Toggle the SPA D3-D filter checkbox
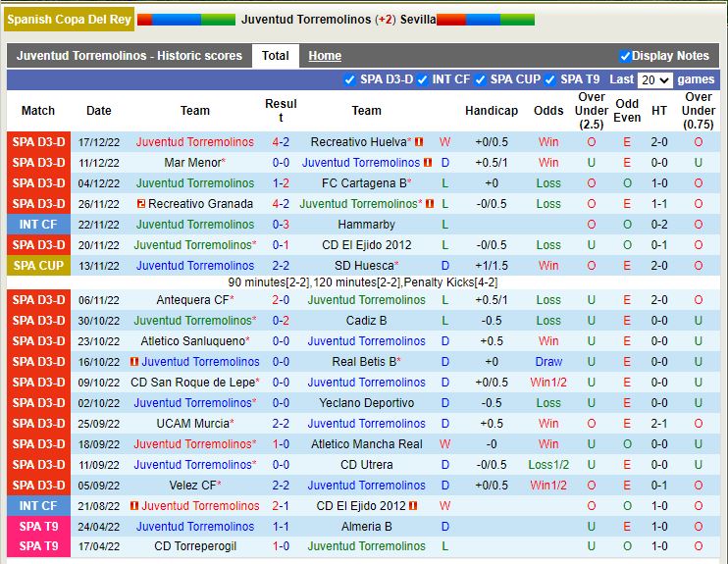This screenshot has width=728, height=564. coord(350,79)
